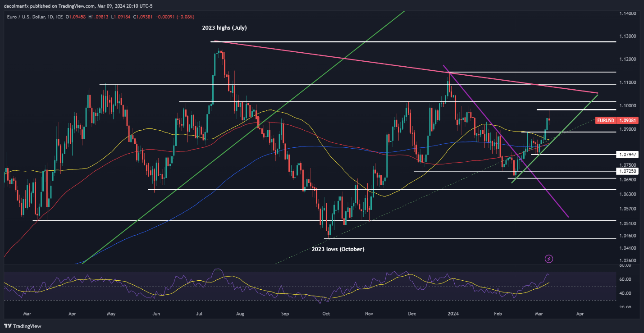644x333 pixels.
Task: Click the 40.00 RSI scale label
Action: [624, 293]
